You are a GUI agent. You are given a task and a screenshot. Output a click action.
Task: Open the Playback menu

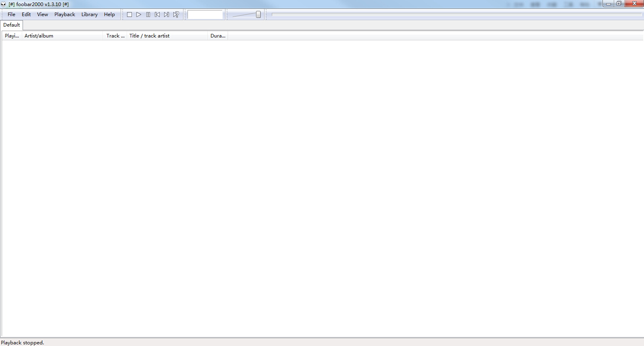coord(65,15)
